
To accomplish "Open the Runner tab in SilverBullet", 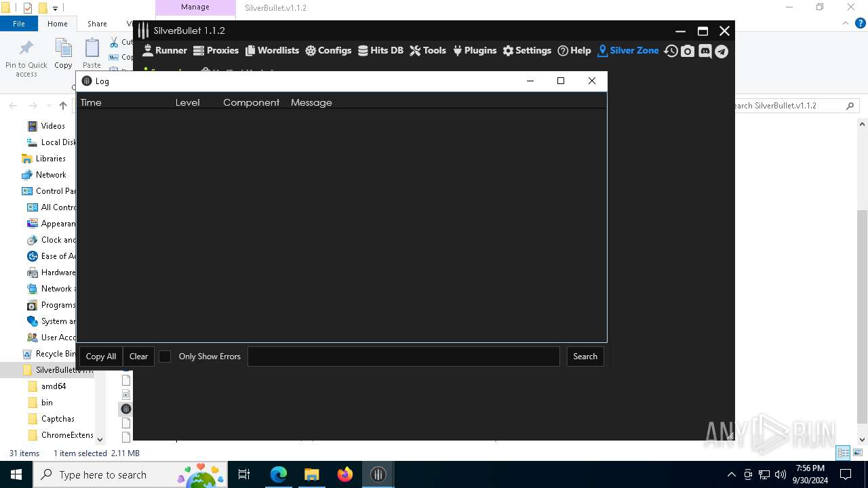I will tap(165, 50).
